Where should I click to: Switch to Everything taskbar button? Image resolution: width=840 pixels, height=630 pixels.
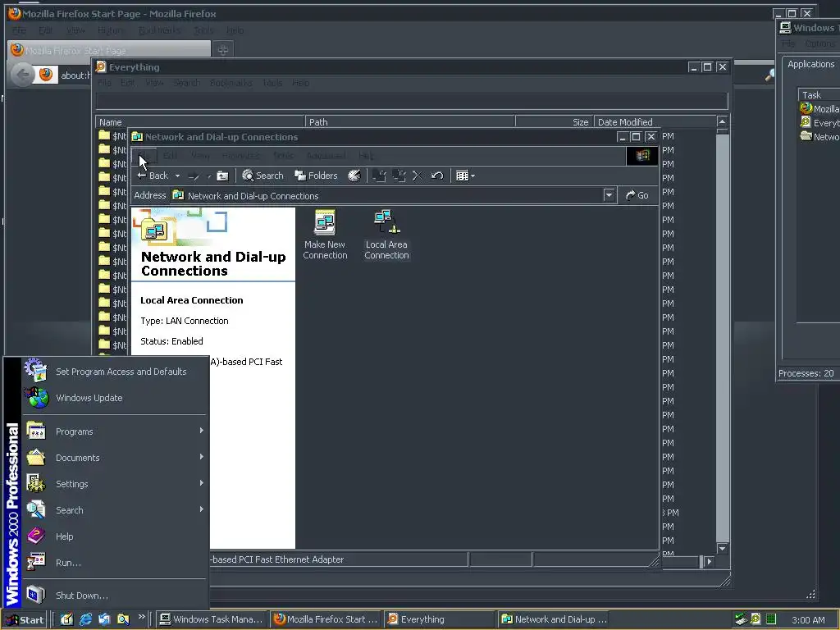tap(439, 619)
